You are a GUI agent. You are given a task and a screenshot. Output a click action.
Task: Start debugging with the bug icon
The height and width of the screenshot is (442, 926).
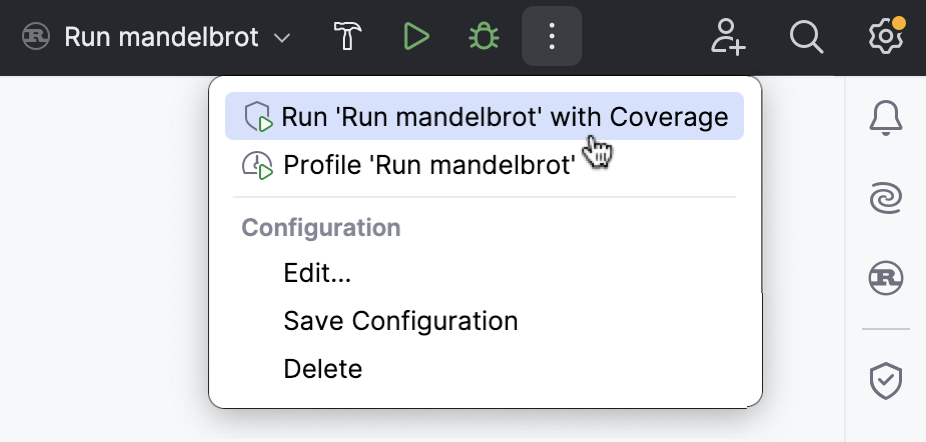pyautogui.click(x=485, y=38)
